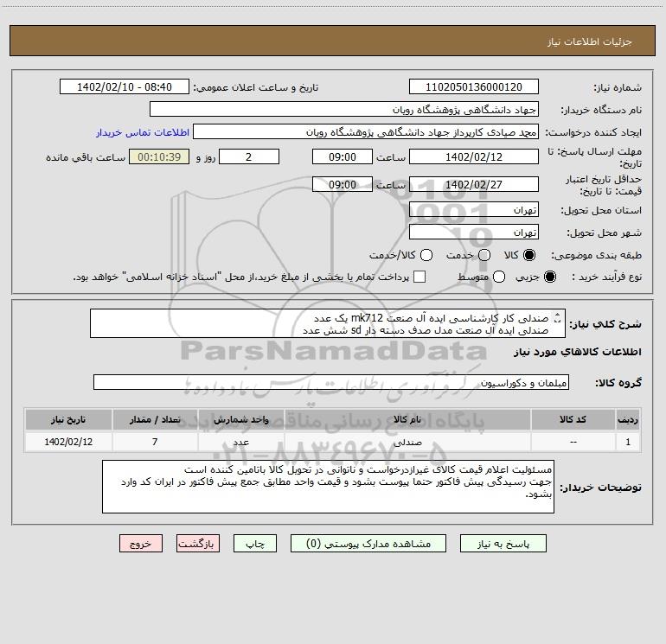This screenshot has height=644, width=666.
Task: Select the کالا/خدمت radio button
Action: point(426,255)
